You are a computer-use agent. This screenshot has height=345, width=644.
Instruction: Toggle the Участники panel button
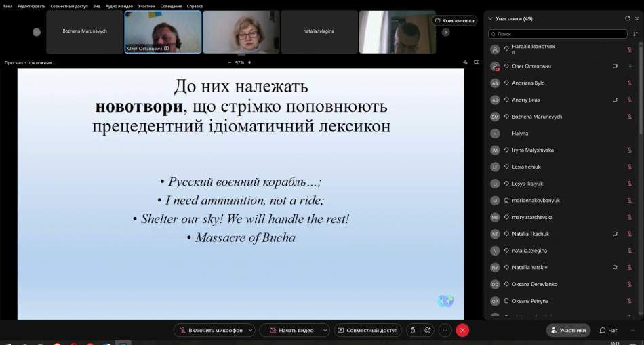[568, 330]
